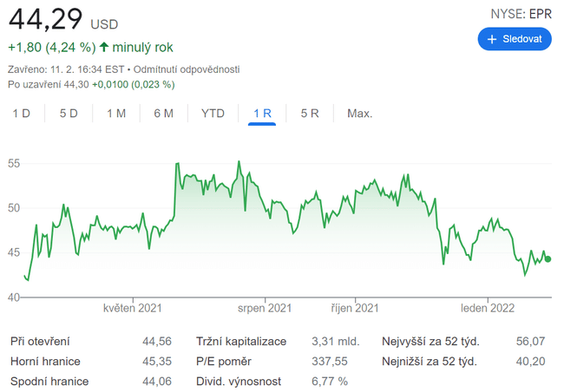The height and width of the screenshot is (392, 564).
Task: Click the srpen 2021 axis label
Action: [265, 308]
